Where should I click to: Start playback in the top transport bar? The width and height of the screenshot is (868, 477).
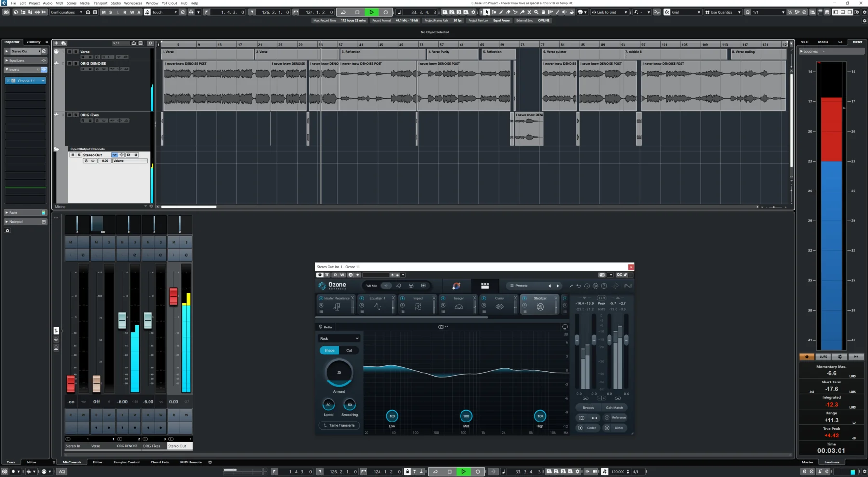click(x=371, y=12)
